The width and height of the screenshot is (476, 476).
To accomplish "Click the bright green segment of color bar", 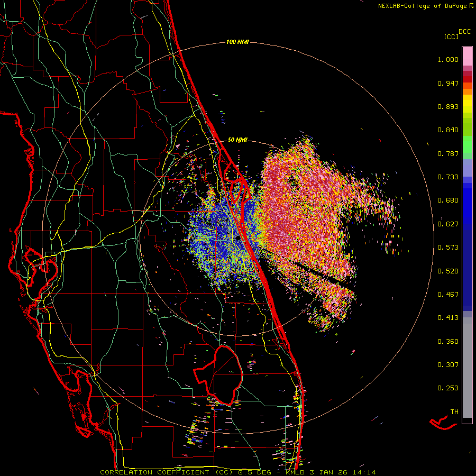I will point(467,144).
